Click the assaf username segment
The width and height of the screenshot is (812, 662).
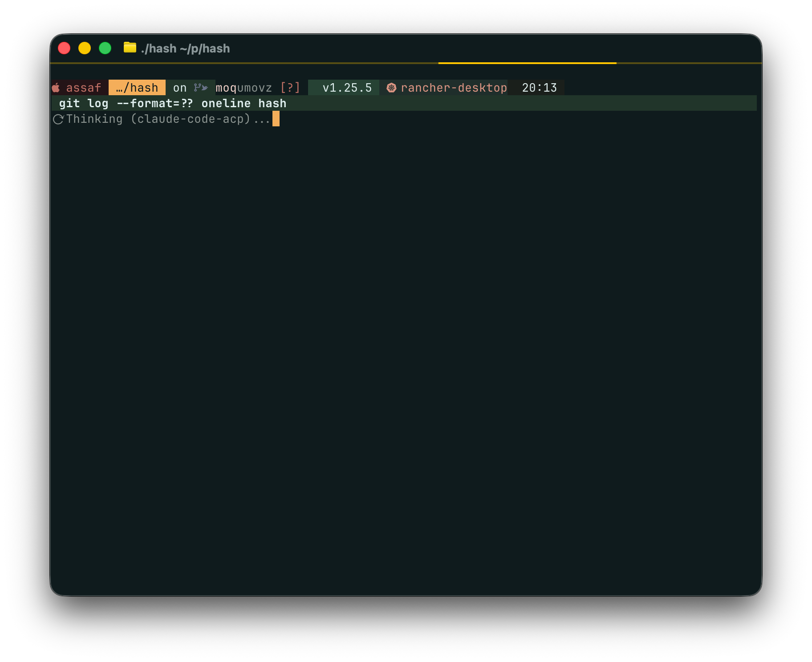click(x=84, y=88)
